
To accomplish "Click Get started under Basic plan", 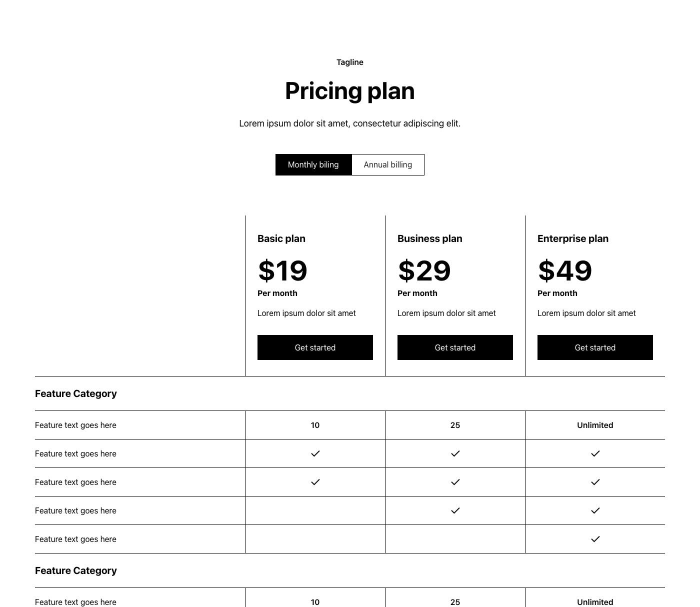I will (315, 347).
